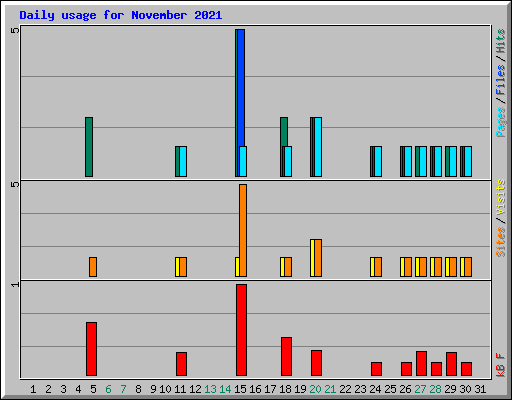This screenshot has width=512, height=400.
Task: Select the 'Pages' legend label
Action: click(x=501, y=122)
